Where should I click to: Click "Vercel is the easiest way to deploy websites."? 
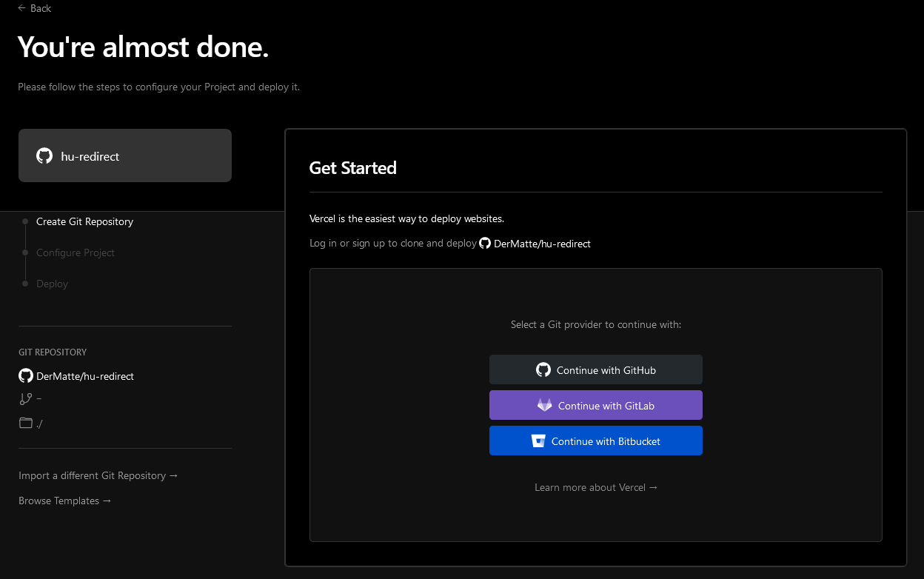coord(406,218)
